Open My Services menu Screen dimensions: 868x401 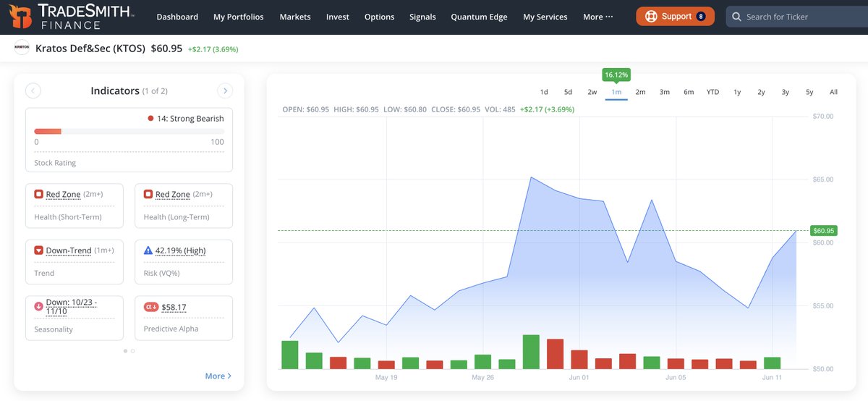coord(545,17)
